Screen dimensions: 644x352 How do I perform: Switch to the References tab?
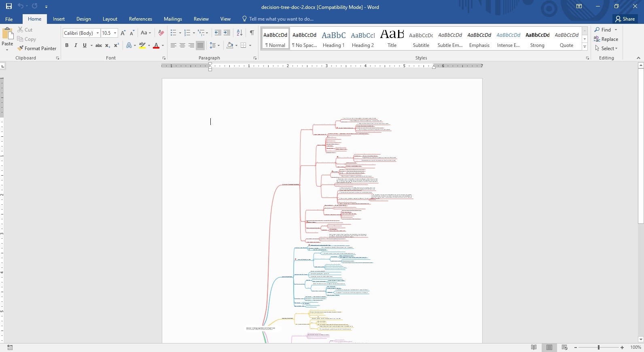(x=140, y=19)
